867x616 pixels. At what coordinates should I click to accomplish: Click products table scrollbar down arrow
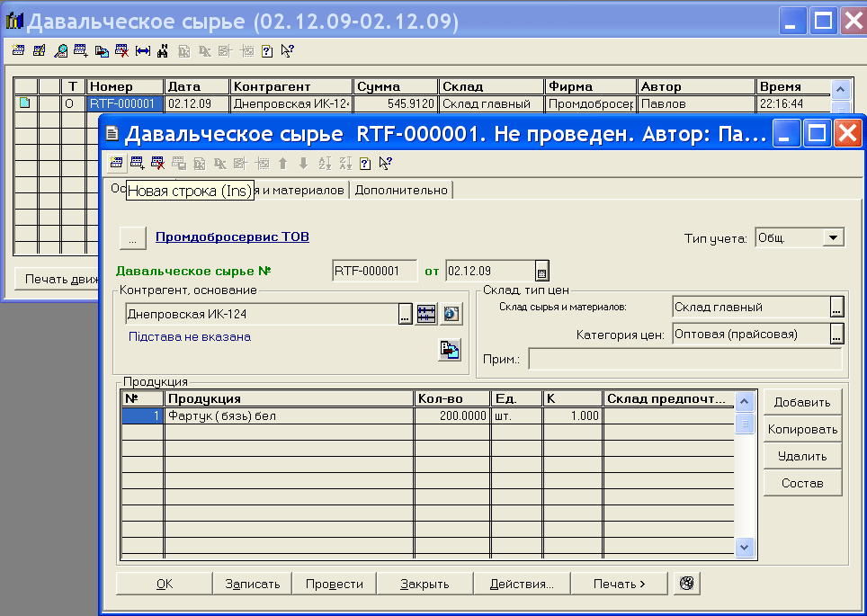pos(744,547)
